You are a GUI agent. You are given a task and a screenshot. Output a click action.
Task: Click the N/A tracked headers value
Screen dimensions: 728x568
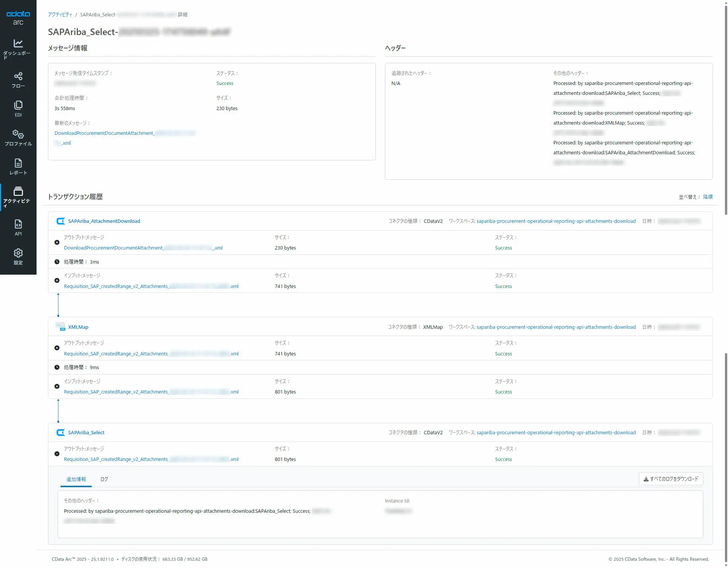[x=396, y=83]
